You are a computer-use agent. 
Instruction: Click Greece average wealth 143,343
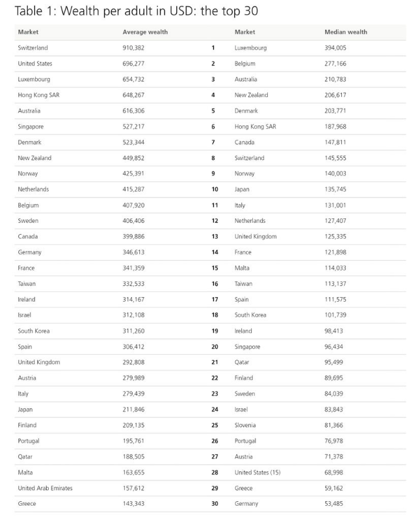[x=133, y=504]
